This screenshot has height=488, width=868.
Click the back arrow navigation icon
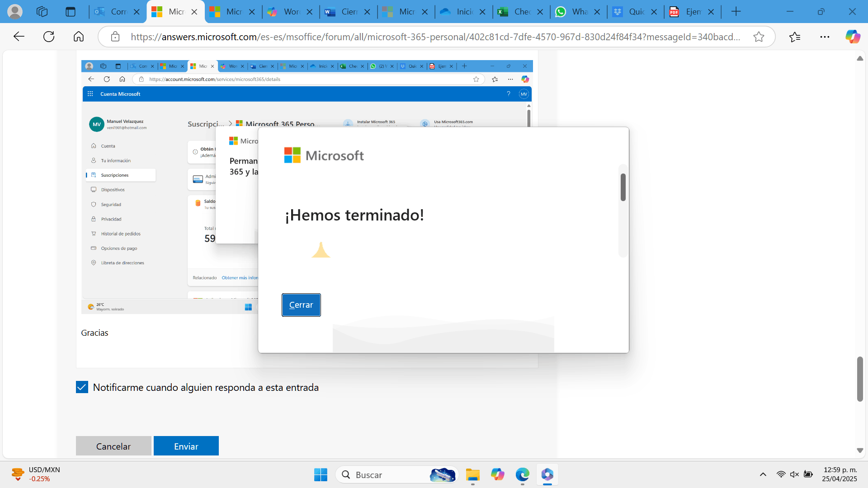point(19,37)
